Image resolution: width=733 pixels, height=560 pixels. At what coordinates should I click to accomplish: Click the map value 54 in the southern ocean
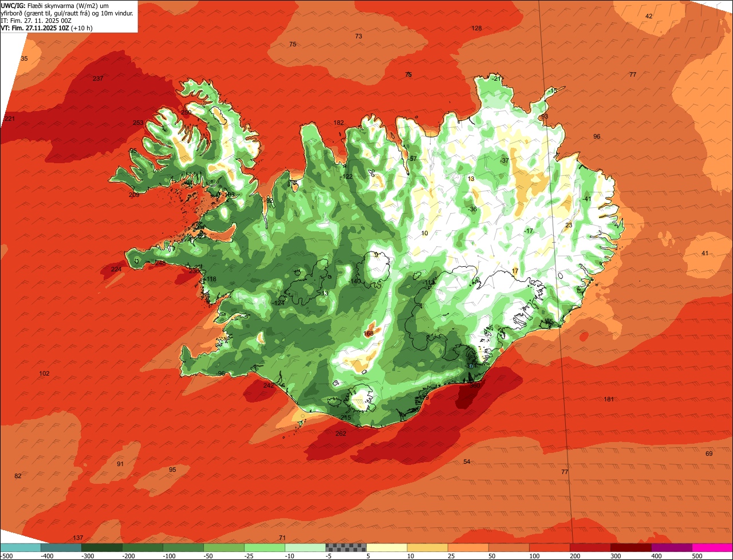click(x=467, y=462)
